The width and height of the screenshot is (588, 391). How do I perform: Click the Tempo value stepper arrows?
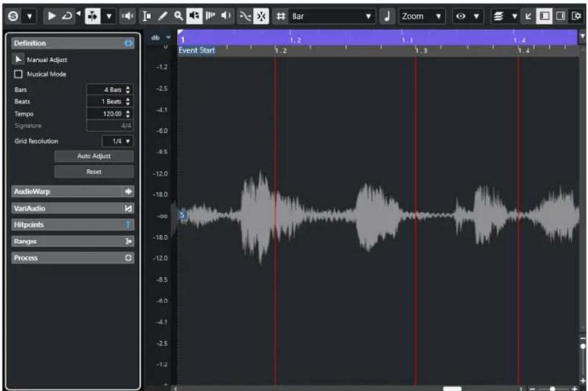(x=128, y=114)
